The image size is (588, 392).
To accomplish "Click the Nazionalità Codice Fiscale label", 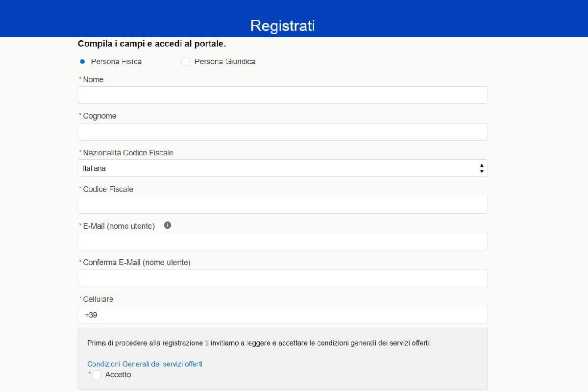I will coord(128,153).
